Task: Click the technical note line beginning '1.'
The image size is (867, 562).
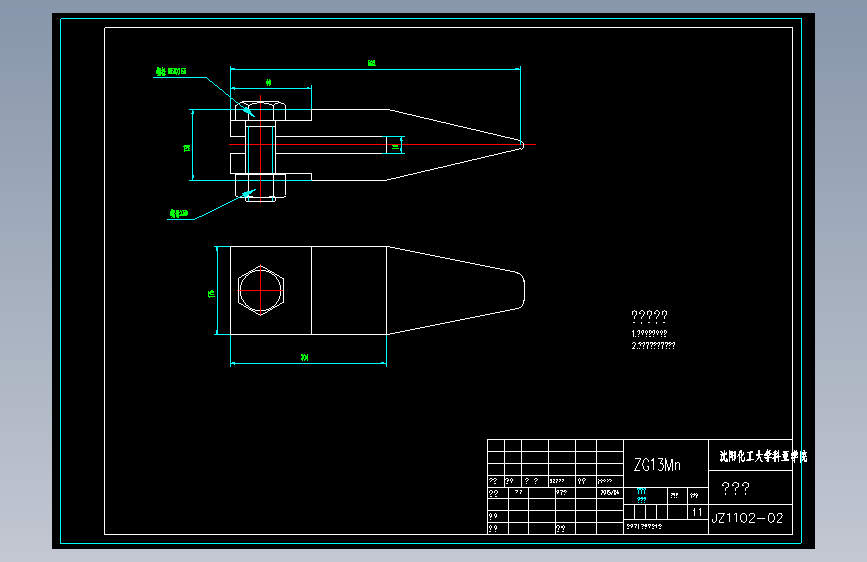Action: pos(649,334)
